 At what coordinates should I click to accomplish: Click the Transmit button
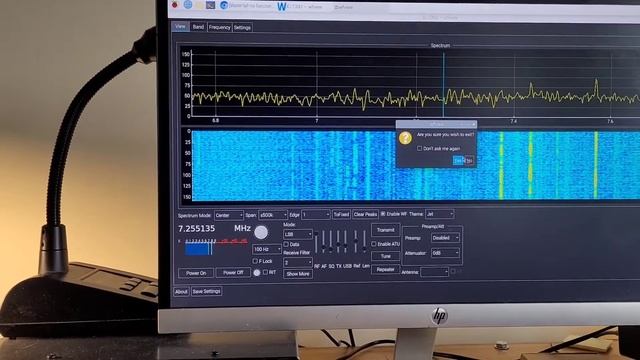[385, 230]
